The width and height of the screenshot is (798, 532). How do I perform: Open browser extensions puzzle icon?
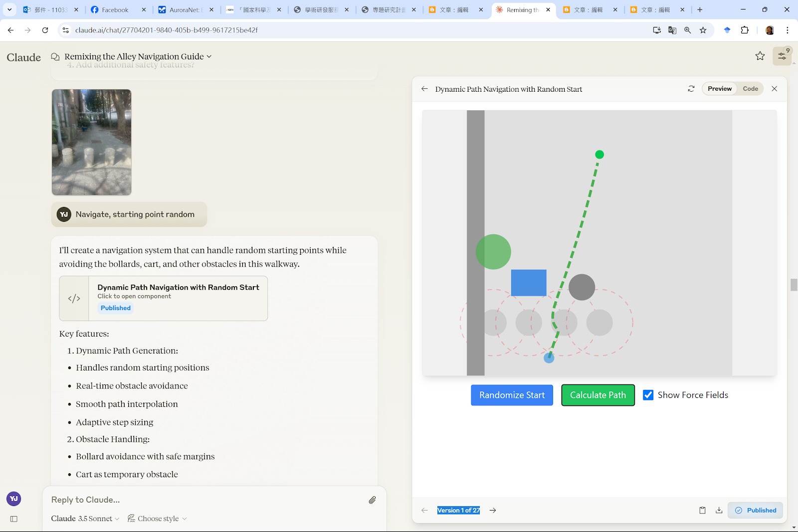(x=745, y=30)
